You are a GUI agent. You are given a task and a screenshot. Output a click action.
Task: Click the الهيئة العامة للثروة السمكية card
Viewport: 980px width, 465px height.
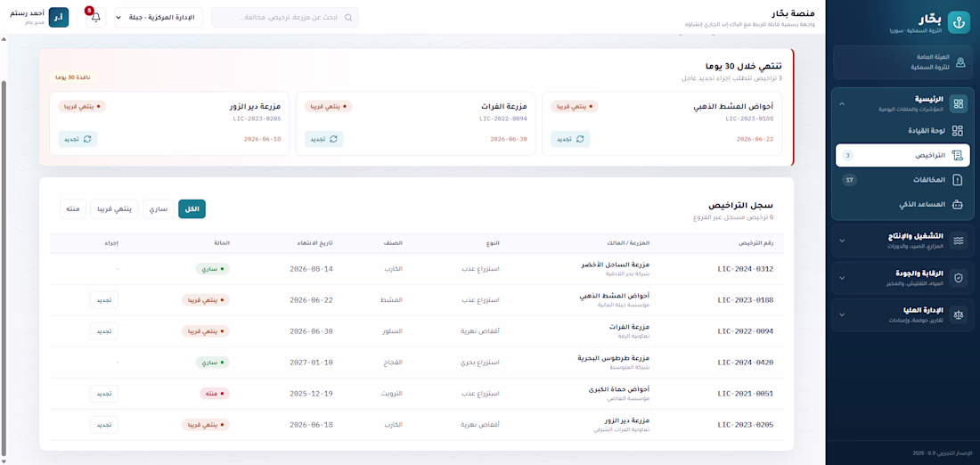tap(902, 61)
